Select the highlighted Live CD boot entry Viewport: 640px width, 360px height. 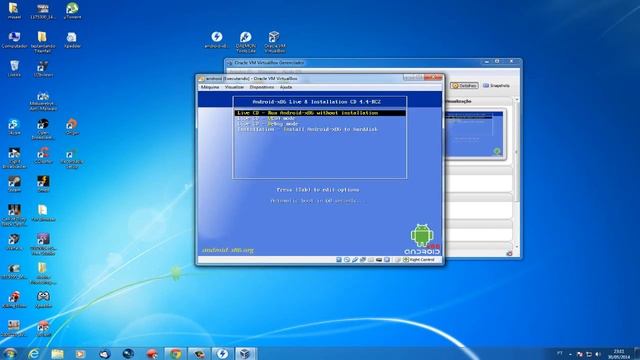320,113
